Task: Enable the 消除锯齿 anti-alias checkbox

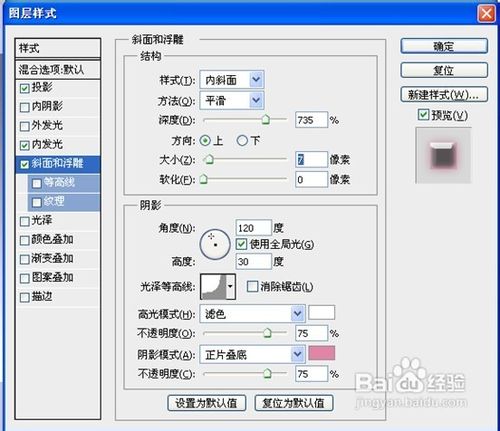Action: click(x=252, y=286)
